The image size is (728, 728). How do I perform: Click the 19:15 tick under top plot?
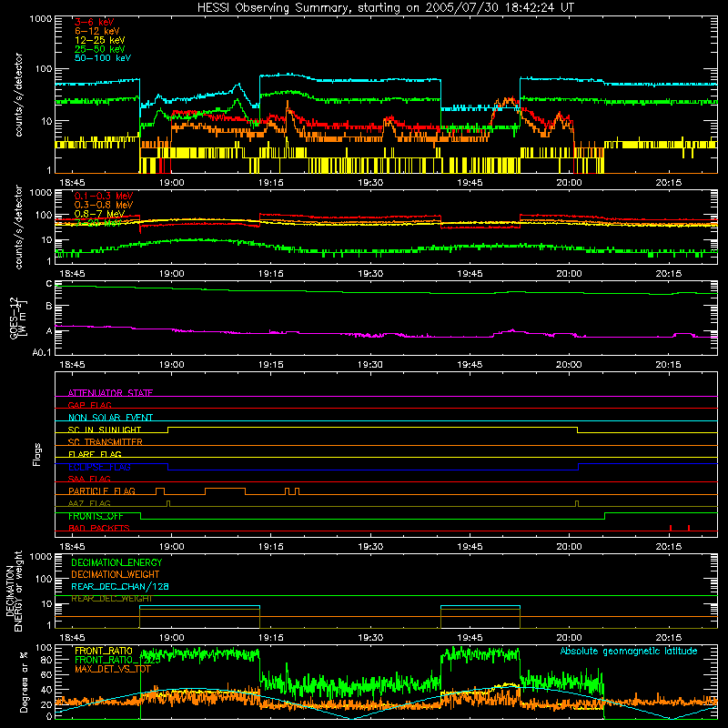(270, 183)
